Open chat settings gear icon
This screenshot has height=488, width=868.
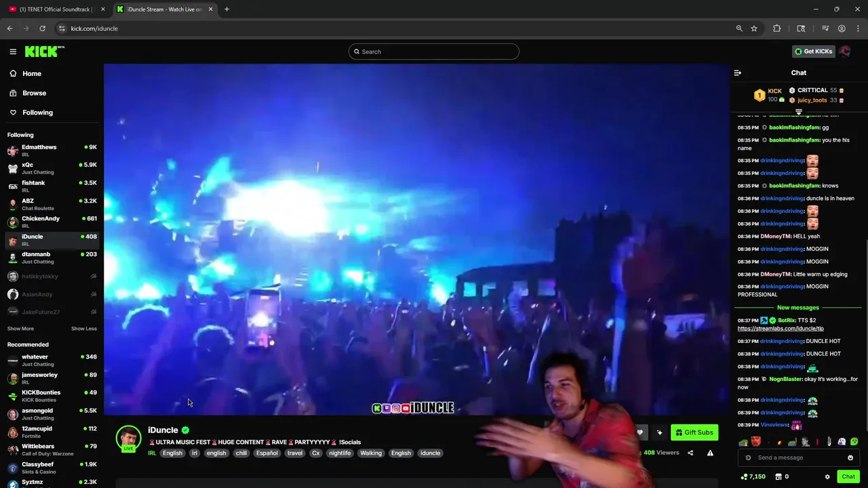827,476
